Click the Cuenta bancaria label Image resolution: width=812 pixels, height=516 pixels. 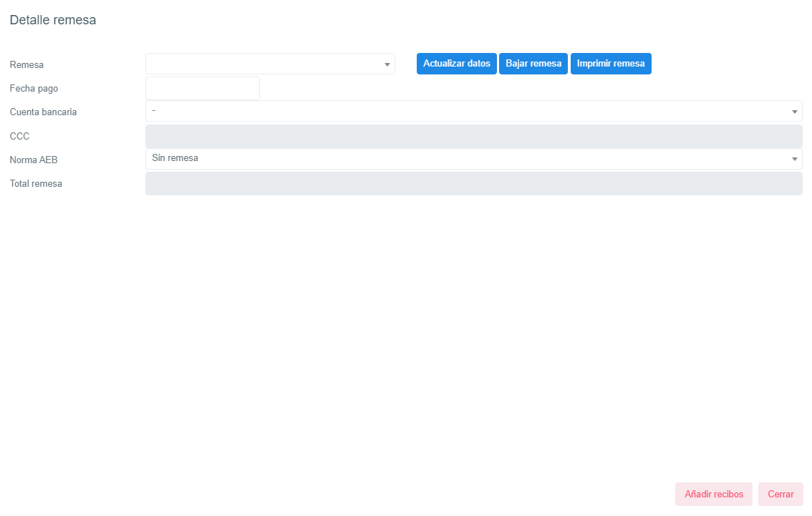43,112
